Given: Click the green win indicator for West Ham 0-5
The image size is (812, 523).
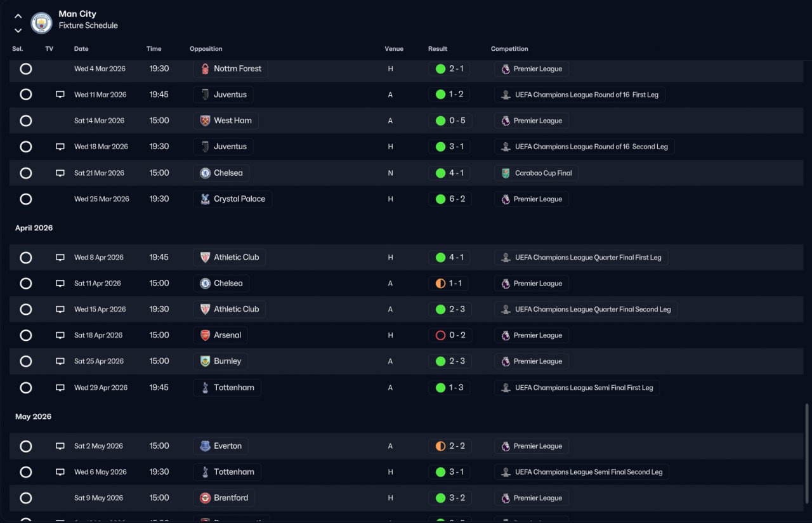Looking at the screenshot, I should click(440, 121).
